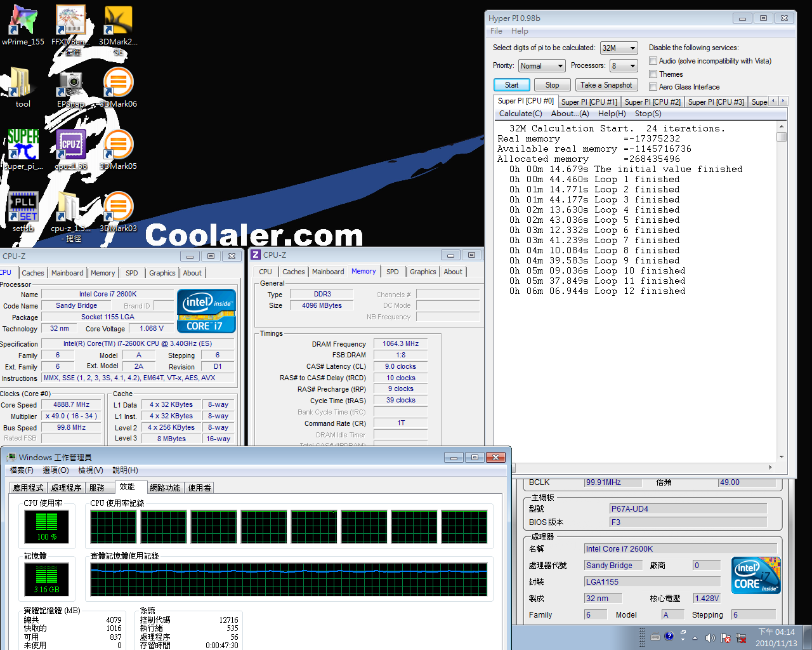Image resolution: width=812 pixels, height=650 pixels.
Task: Open the network status tray icon
Action: [x=740, y=637]
